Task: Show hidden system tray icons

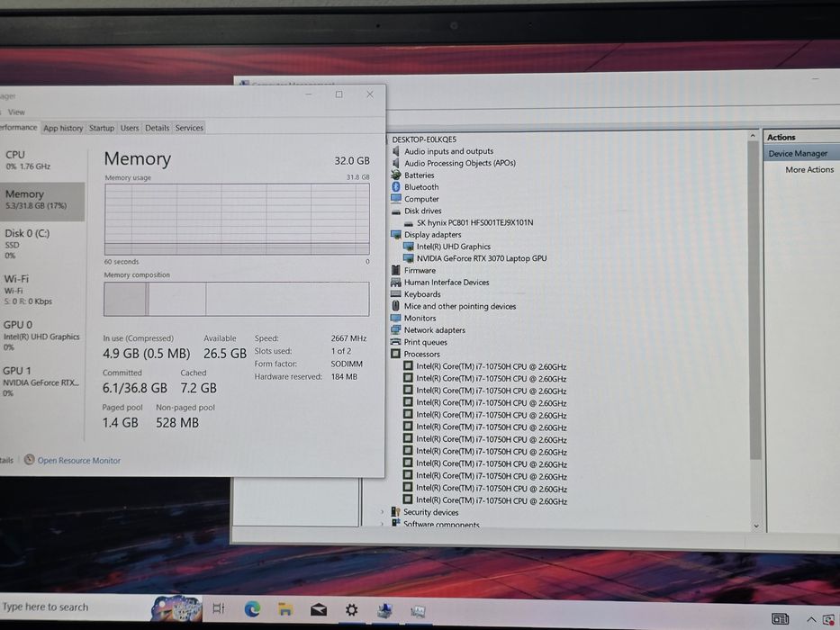Action: coord(811,619)
